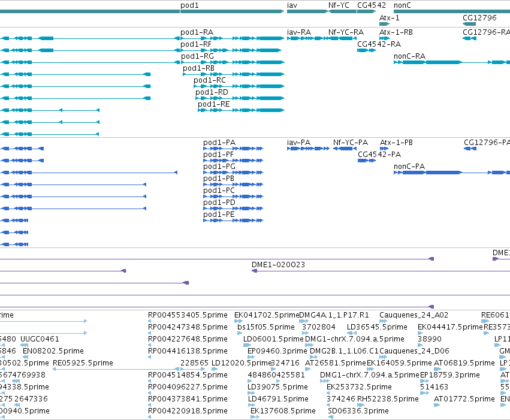The image size is (510, 420).
Task: Select protein label pod1-PF
Action: pos(218,155)
